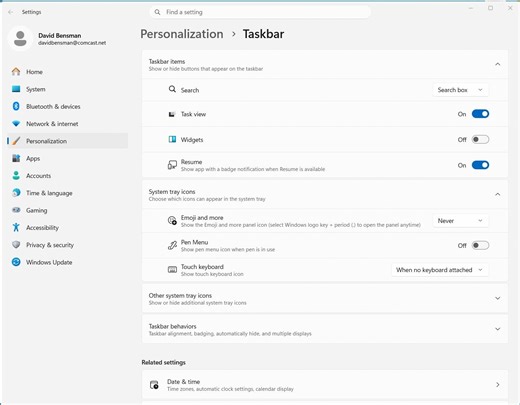Click the Windows Update refresh icon
The height and width of the screenshot is (405, 520).
click(16, 262)
